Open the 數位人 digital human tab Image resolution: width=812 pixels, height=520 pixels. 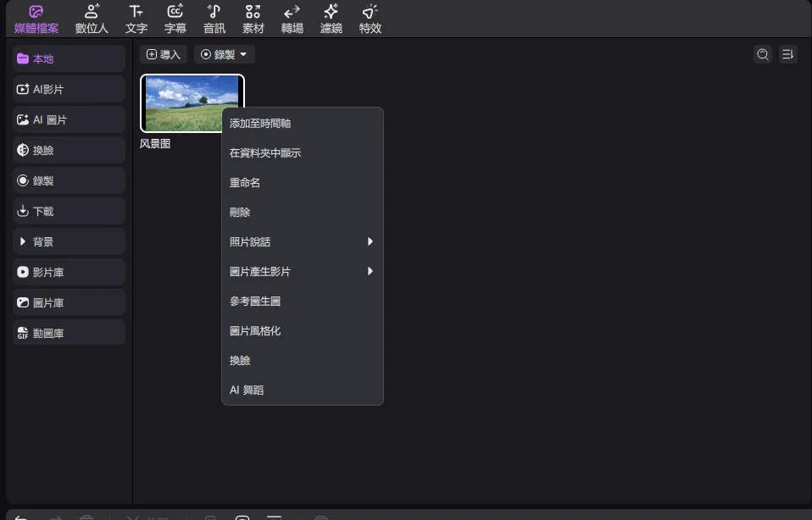tap(92, 19)
